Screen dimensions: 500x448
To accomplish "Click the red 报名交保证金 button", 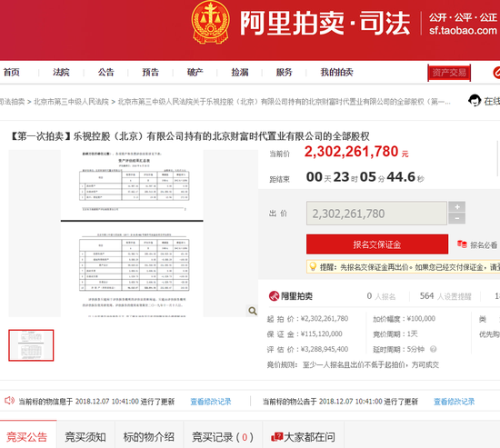I will click(x=377, y=244).
